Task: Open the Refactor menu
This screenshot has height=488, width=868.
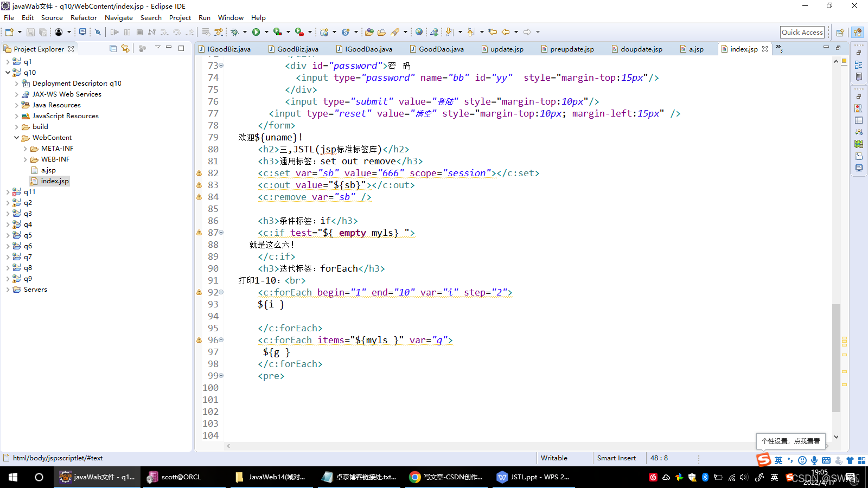Action: coord(84,17)
